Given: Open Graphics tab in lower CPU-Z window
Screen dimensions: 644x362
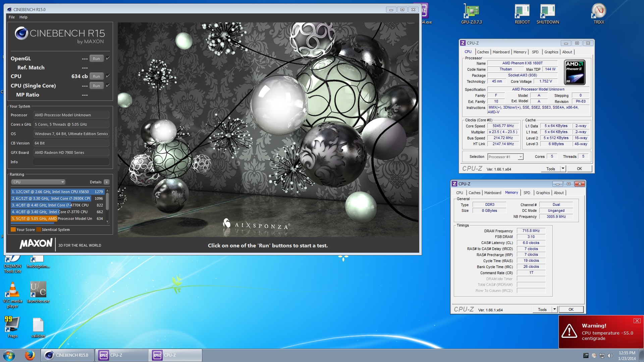Looking at the screenshot, I should pyautogui.click(x=543, y=193).
